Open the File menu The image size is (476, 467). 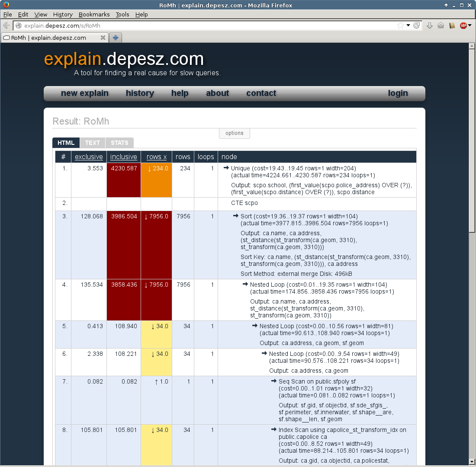(8, 14)
